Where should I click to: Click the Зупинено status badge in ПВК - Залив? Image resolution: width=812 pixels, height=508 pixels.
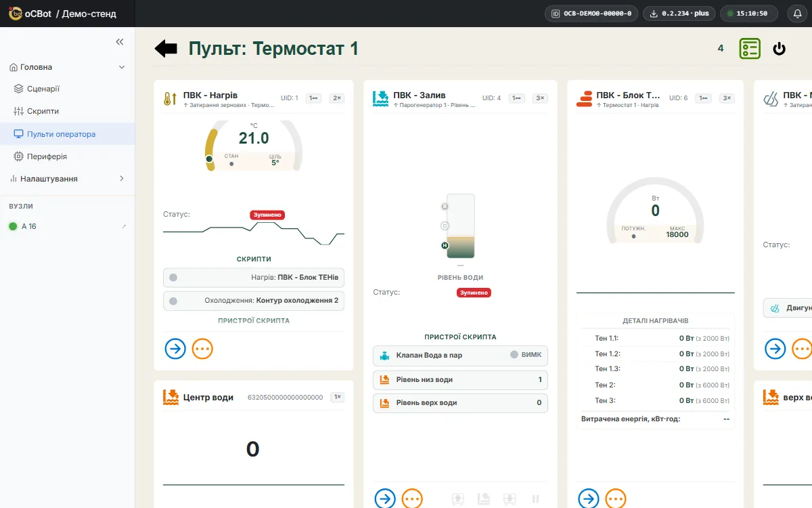474,293
